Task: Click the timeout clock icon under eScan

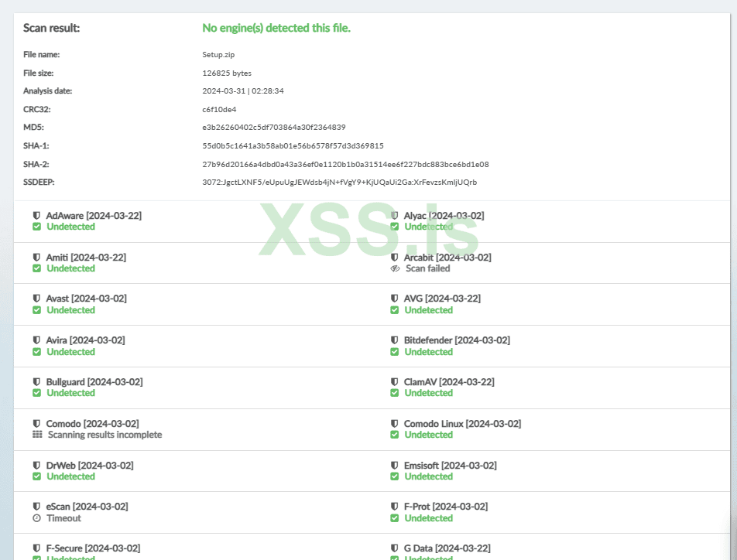Action: (36, 518)
